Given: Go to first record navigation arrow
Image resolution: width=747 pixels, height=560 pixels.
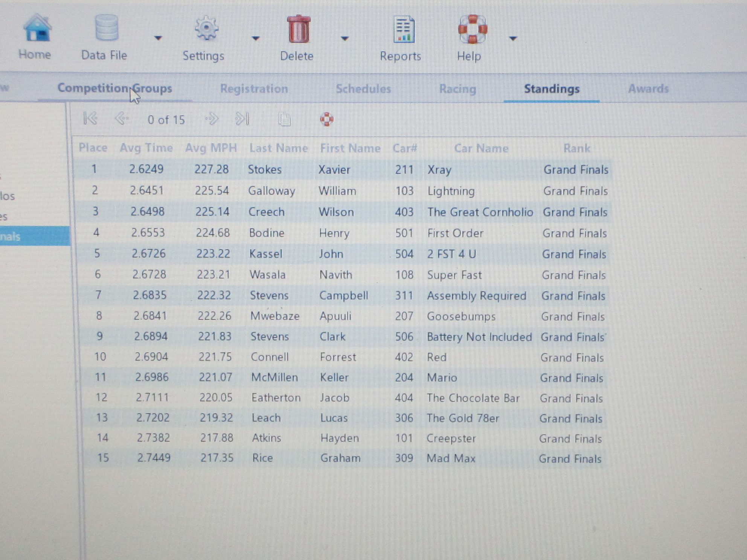Looking at the screenshot, I should point(90,119).
